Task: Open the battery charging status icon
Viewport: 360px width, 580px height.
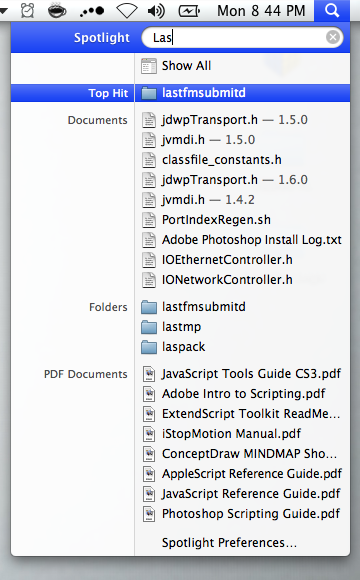Action: (x=189, y=11)
